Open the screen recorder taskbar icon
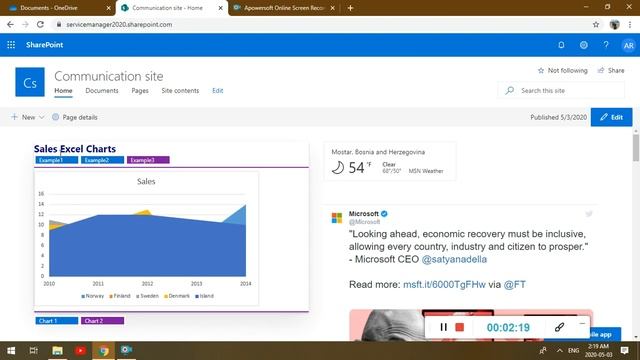Image resolution: width=640 pixels, height=360 pixels. (x=126, y=350)
